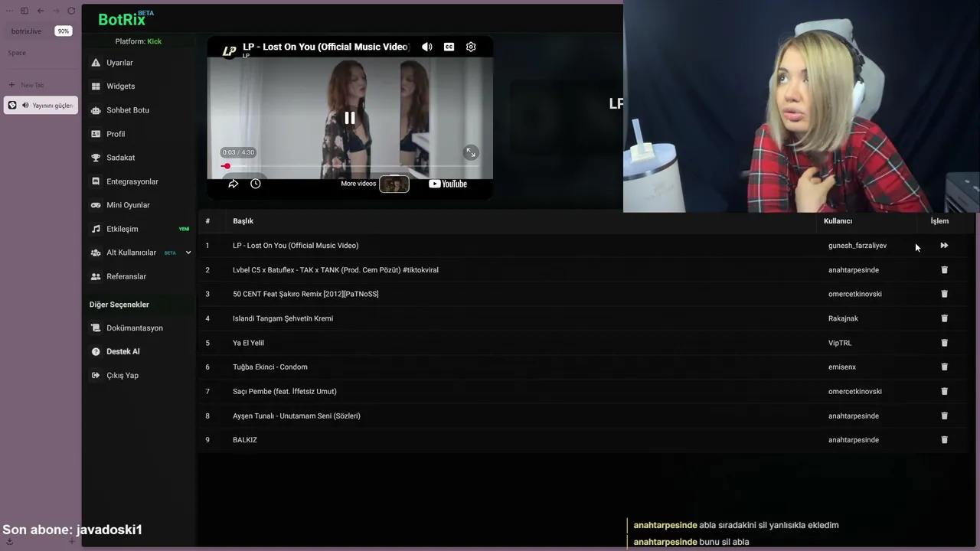The width and height of the screenshot is (980, 551).
Task: Click the Başlık column header
Action: pos(243,221)
